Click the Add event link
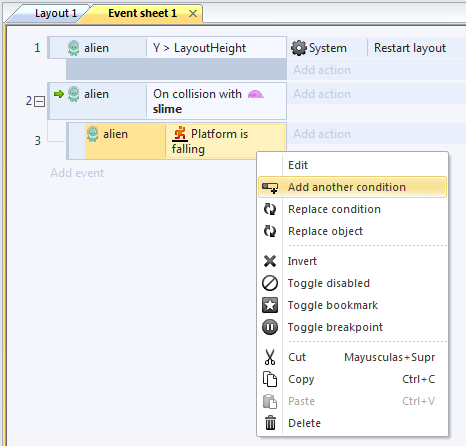The image size is (466, 446). (77, 173)
